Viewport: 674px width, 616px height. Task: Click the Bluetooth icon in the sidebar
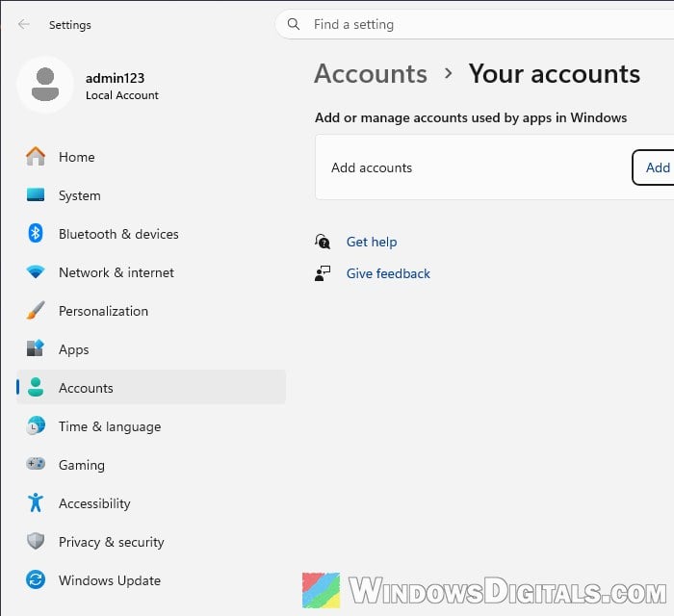pos(36,233)
